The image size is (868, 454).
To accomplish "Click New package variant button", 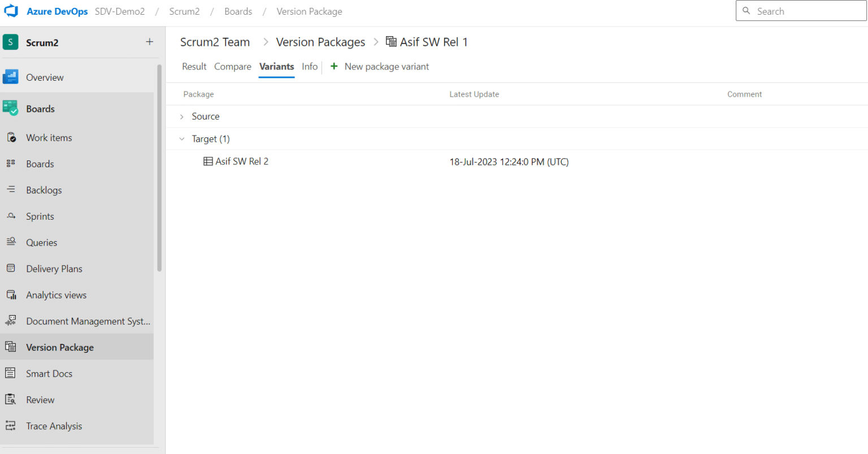I will point(380,67).
